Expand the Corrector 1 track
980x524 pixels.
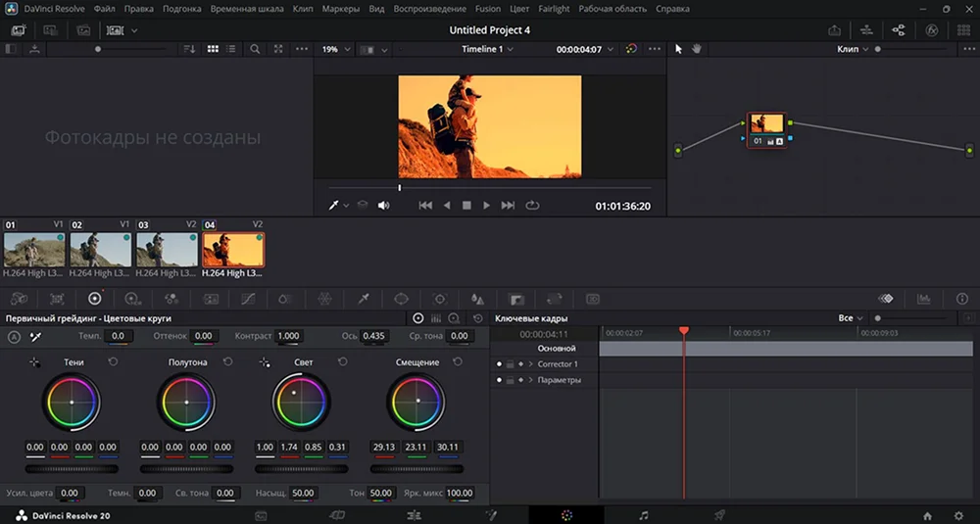coord(530,364)
